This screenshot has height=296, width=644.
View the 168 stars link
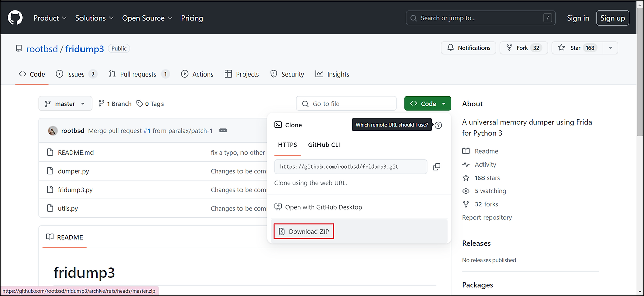coord(481,178)
